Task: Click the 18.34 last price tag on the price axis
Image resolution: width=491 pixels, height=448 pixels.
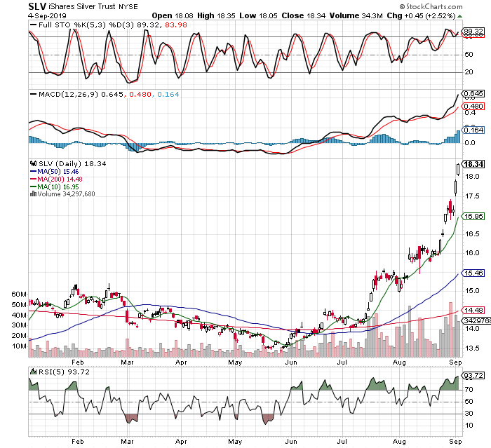Action: (x=473, y=164)
